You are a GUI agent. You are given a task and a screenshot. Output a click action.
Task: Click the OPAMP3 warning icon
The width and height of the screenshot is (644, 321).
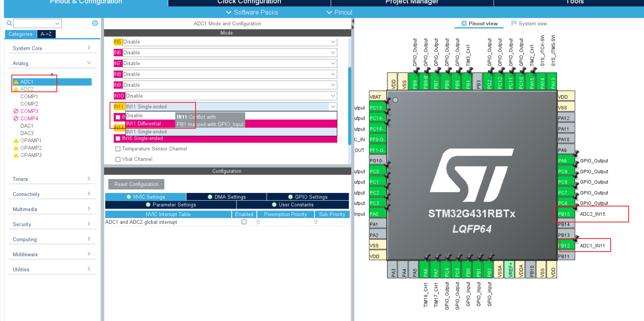(16, 155)
